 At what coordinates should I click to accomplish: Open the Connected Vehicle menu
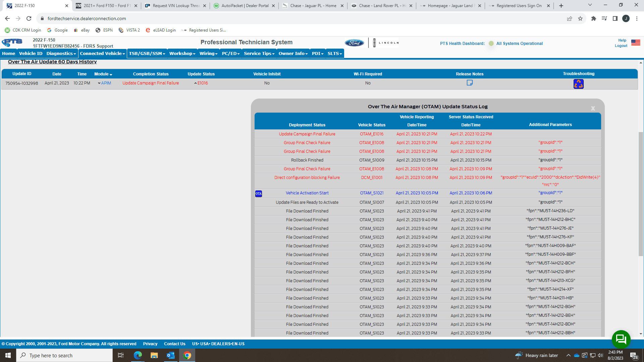click(x=102, y=54)
